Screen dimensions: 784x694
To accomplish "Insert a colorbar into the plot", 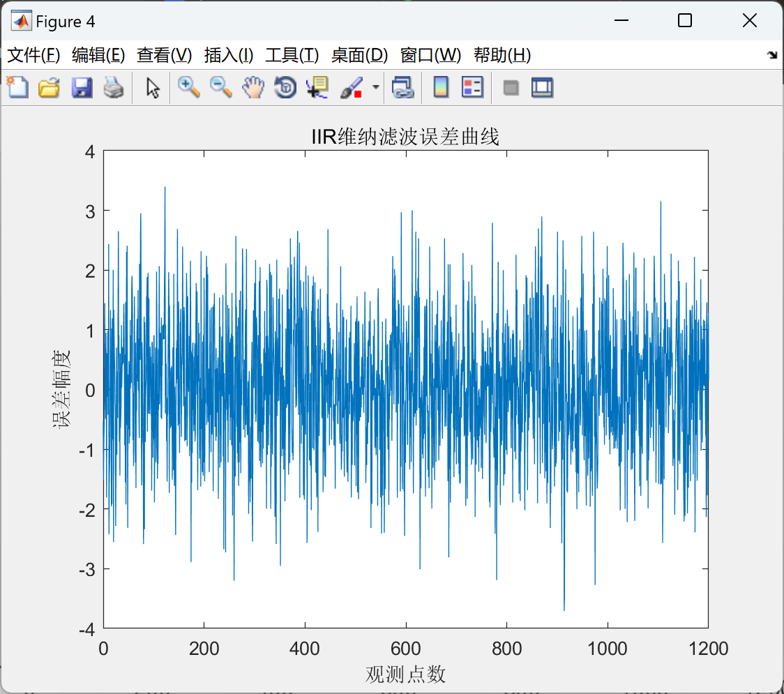I will (x=440, y=87).
